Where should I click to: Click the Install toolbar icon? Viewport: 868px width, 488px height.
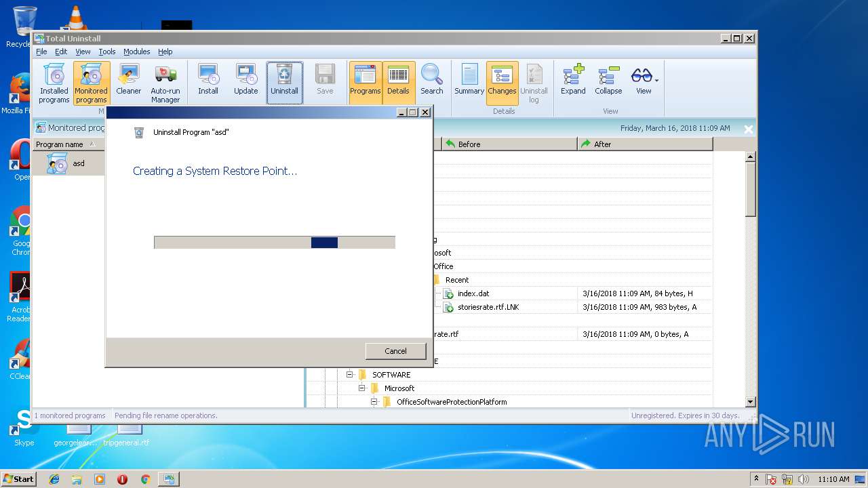208,80
